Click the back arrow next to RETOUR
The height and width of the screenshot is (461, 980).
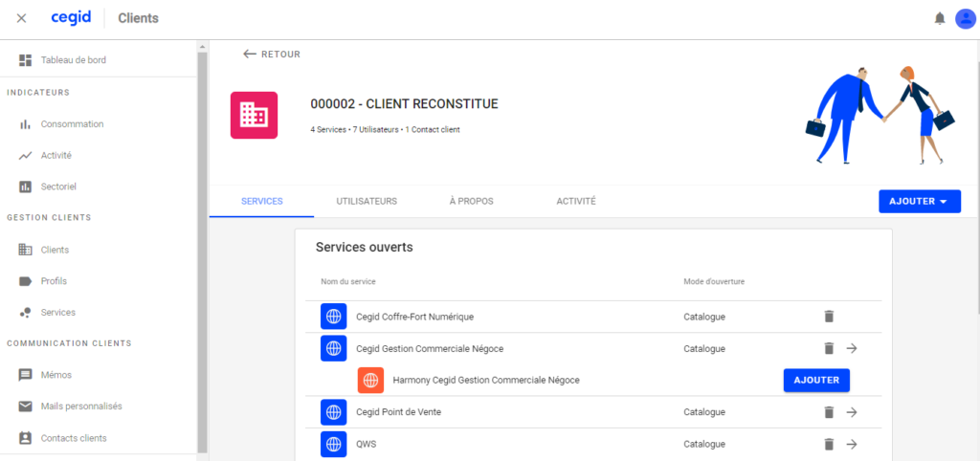coord(250,55)
